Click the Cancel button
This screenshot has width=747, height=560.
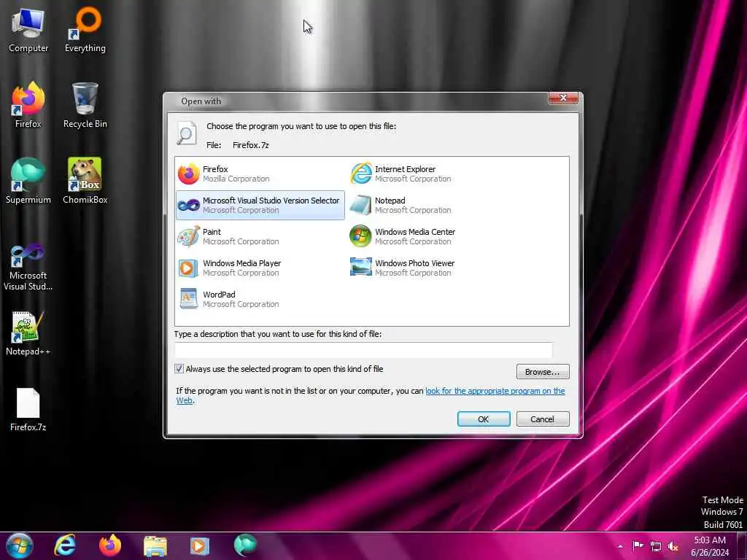[x=543, y=419]
